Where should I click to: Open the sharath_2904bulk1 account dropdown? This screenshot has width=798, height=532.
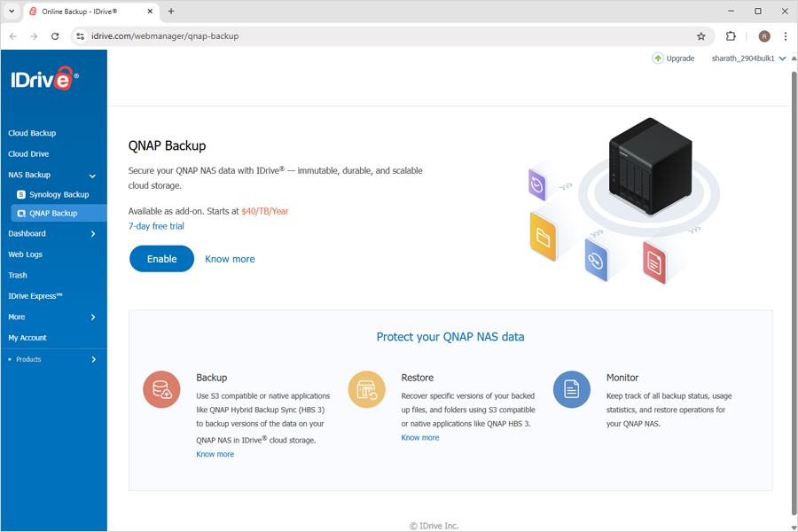[x=748, y=59]
